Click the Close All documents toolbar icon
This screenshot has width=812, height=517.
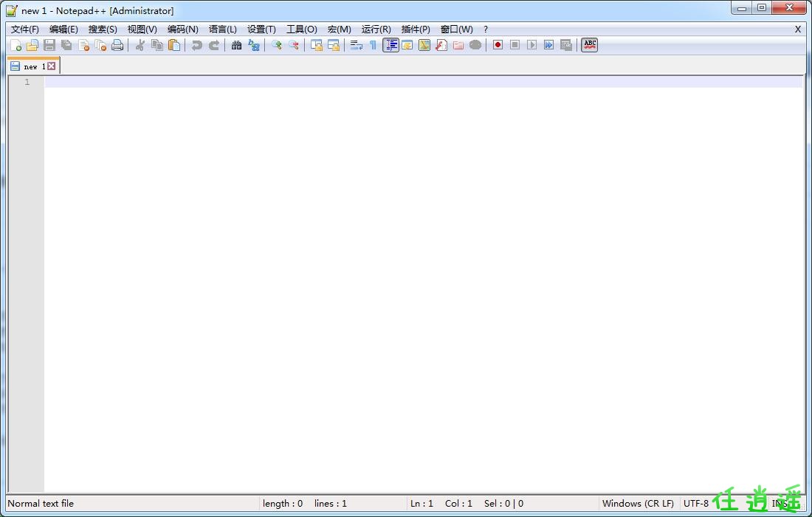(101, 46)
